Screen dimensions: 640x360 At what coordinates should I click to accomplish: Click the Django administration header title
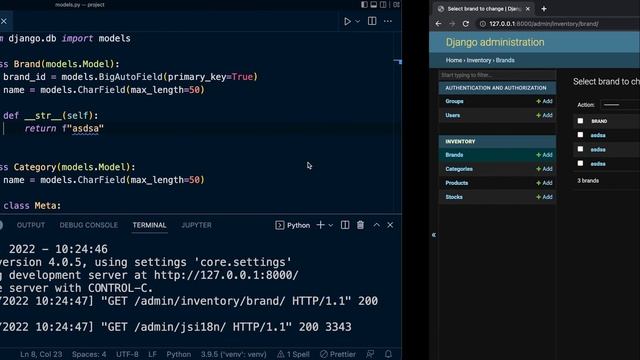tap(495, 42)
